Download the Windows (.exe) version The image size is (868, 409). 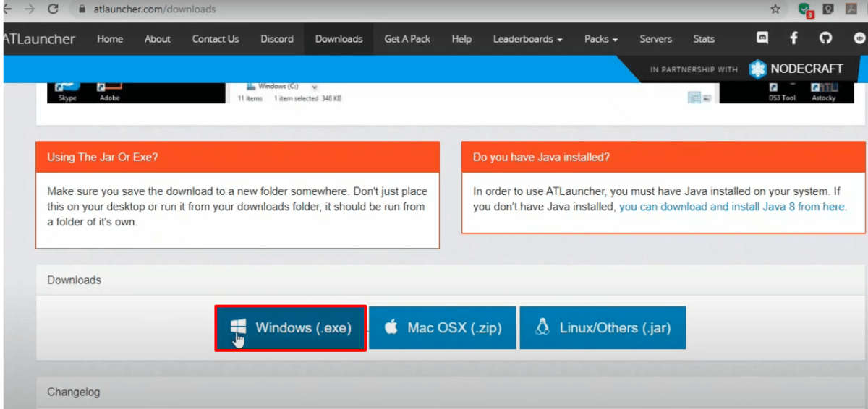coord(291,327)
